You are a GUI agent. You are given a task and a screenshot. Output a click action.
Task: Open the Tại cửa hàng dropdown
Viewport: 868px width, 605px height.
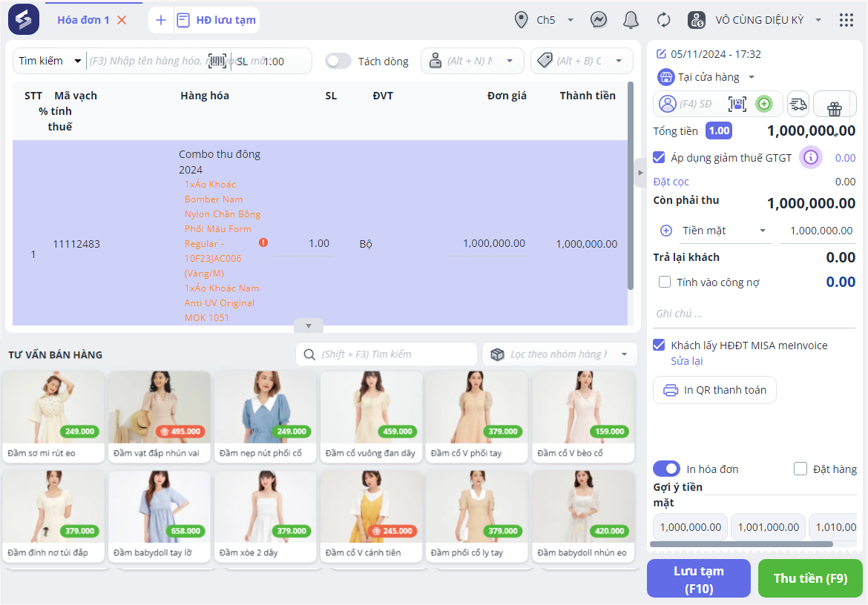pyautogui.click(x=752, y=77)
